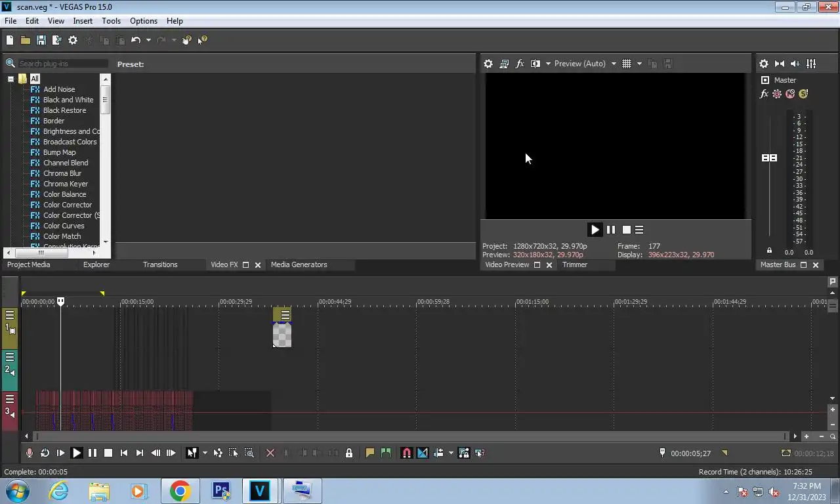Toggle the Automatic Crossfades icon
The image size is (840, 504).
(x=422, y=453)
